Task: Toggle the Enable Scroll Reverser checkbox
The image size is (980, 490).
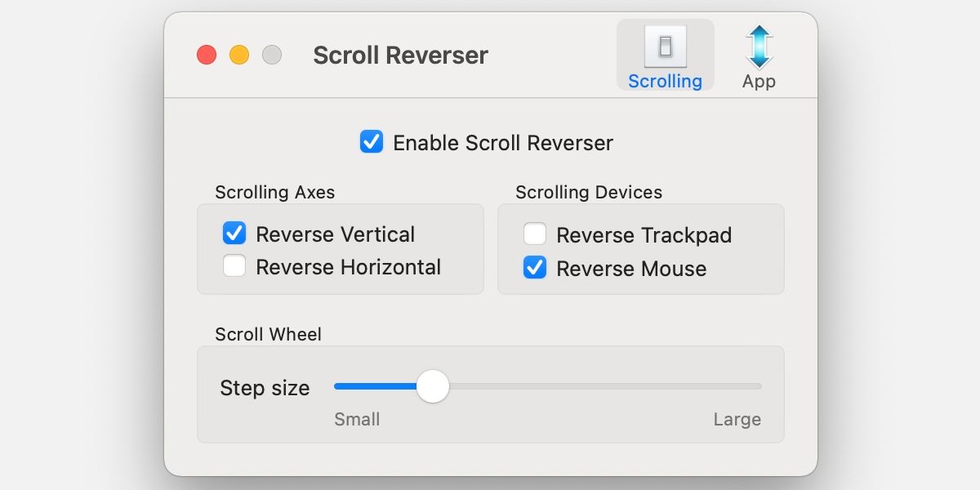Action: point(372,142)
